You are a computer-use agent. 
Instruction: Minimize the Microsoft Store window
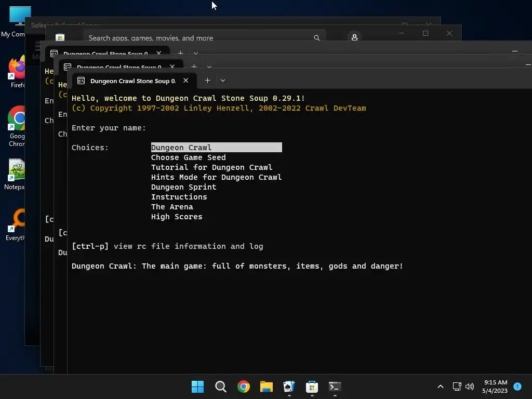point(402,33)
